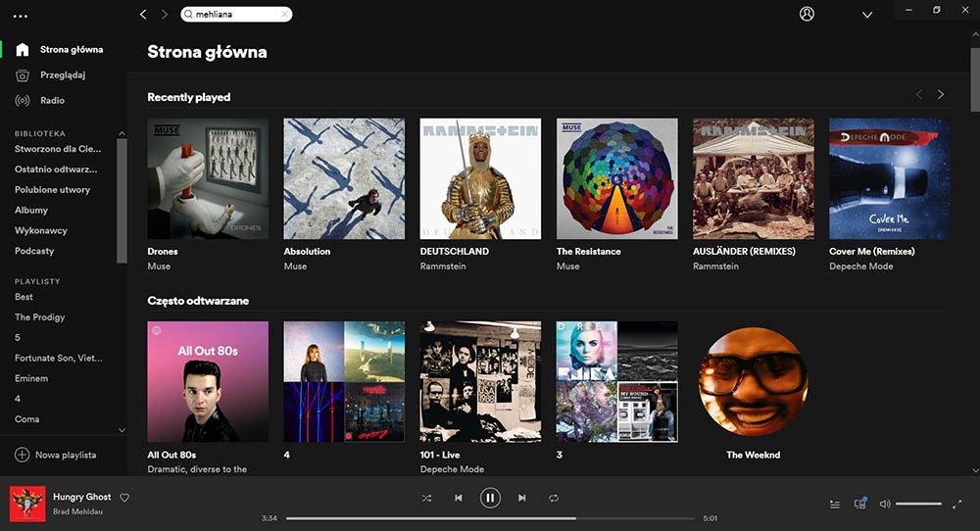Viewport: 980px width, 531px height.
Task: Open the Eminem playlist
Action: pos(31,378)
